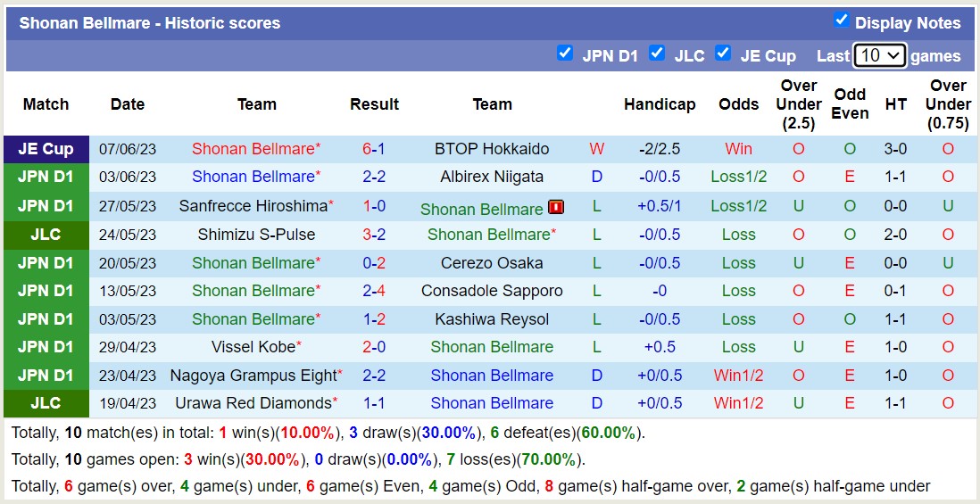Click the Handicap column header

pyautogui.click(x=660, y=104)
